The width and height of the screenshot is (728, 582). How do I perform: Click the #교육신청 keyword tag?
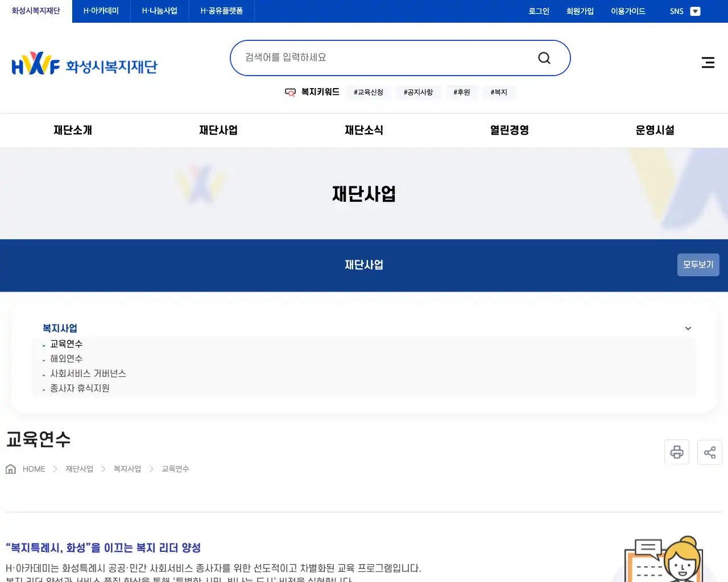[x=369, y=92]
